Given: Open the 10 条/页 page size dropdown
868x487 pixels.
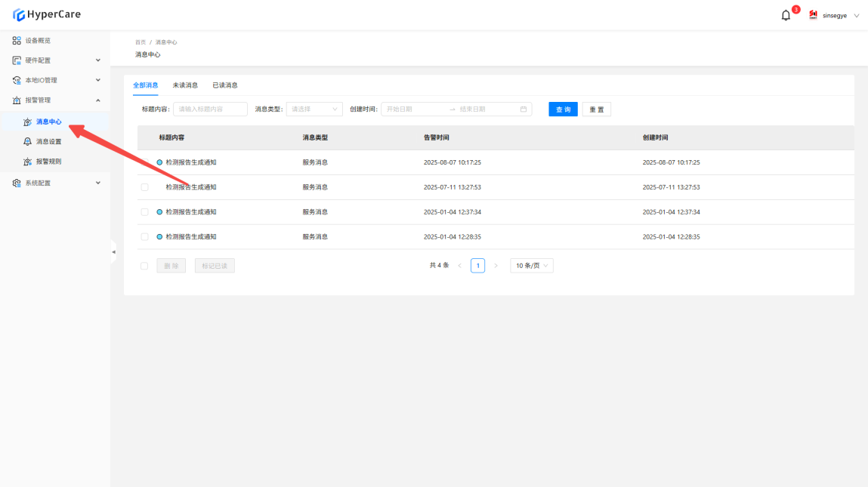Looking at the screenshot, I should click(532, 266).
